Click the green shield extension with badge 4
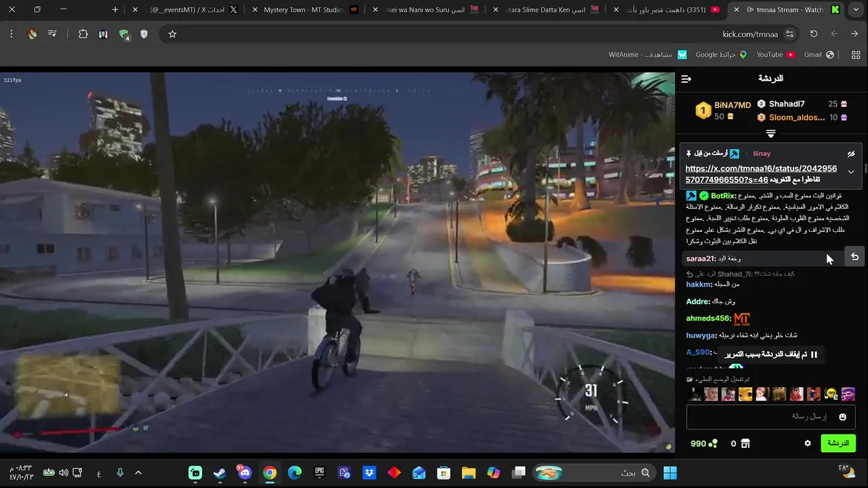The width and height of the screenshot is (868, 488). pos(123,34)
